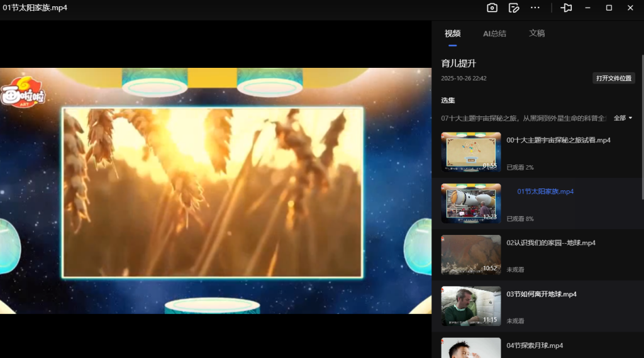Screen dimensions: 644x358
Task: Click the 打开文件位置 button
Action: click(x=614, y=78)
